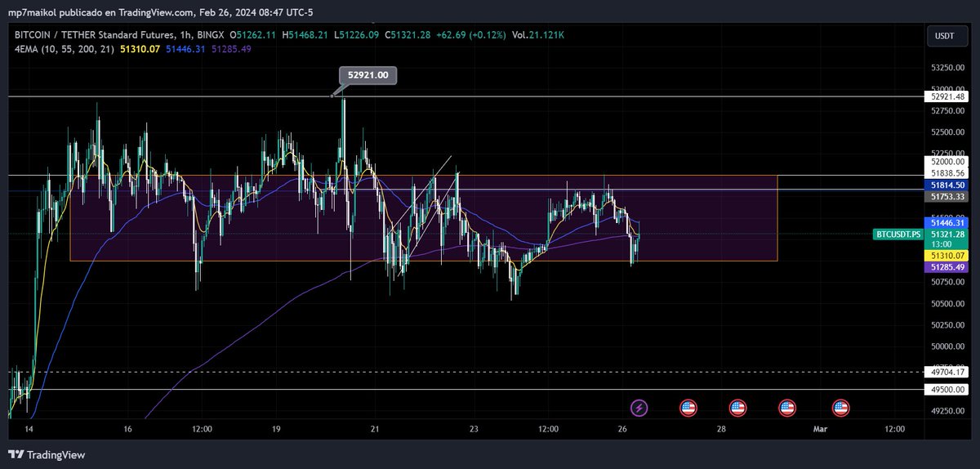Select the blue 51446.31 value in indicator legend
This screenshot has height=469, width=980.
(x=185, y=49)
